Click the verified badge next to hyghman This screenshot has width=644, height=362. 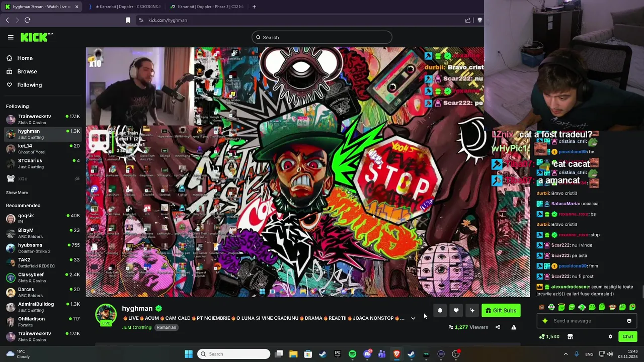click(x=158, y=309)
